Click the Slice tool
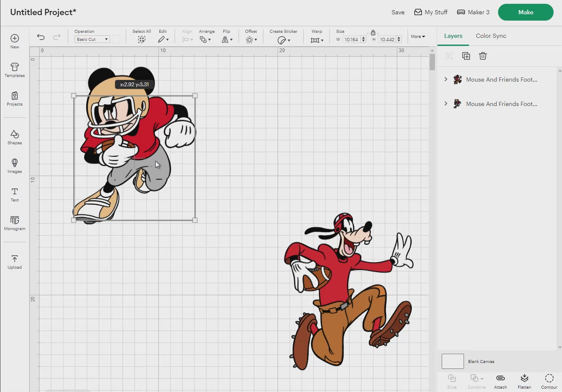Viewport: 562px width, 392px height. pos(452,381)
